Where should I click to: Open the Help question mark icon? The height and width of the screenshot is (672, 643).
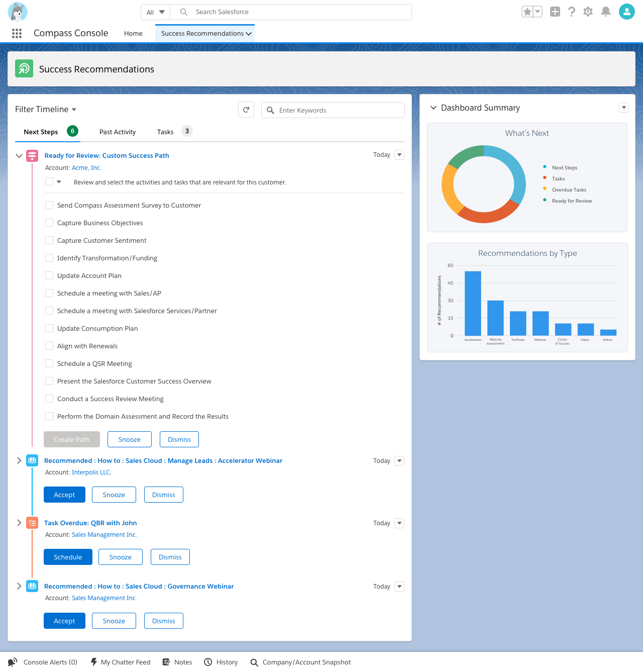(x=572, y=12)
